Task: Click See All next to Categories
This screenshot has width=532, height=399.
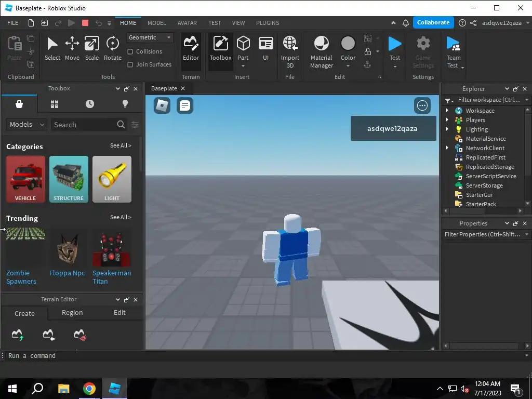Action: 121,145
